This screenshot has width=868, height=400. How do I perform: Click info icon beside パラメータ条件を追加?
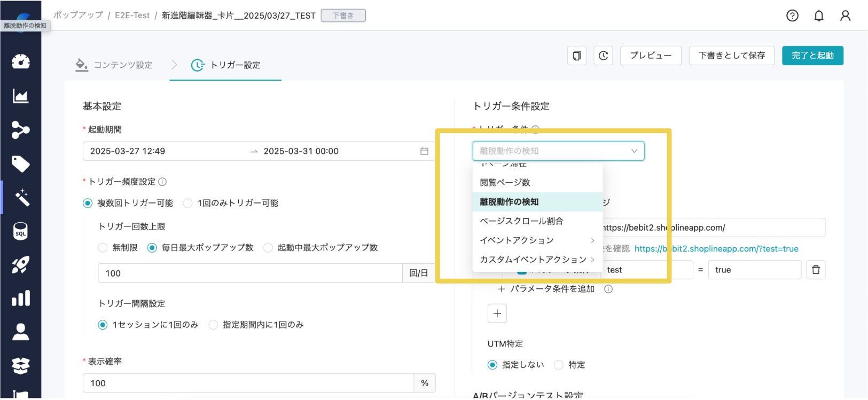coord(608,289)
